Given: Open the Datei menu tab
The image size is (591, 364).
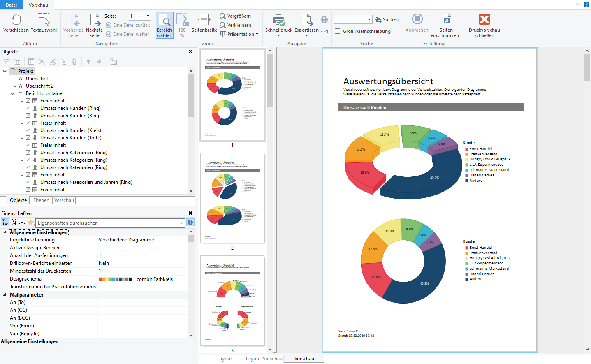Looking at the screenshot, I should pos(12,5).
